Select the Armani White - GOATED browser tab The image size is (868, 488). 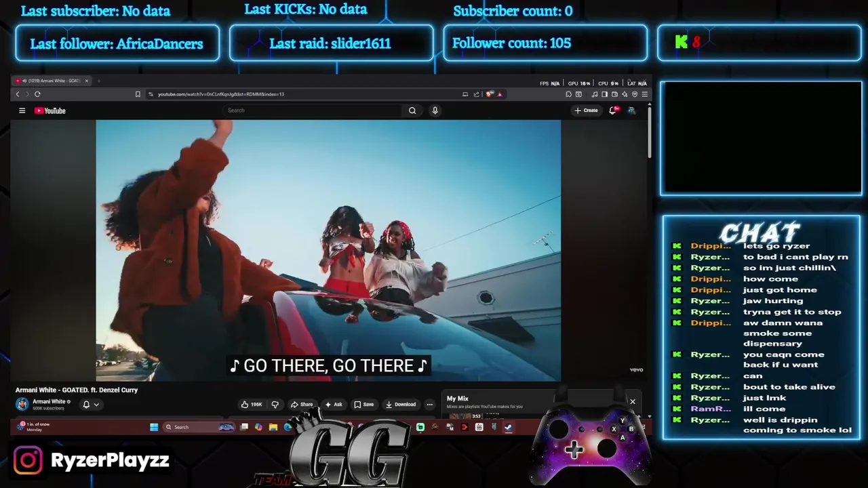51,81
